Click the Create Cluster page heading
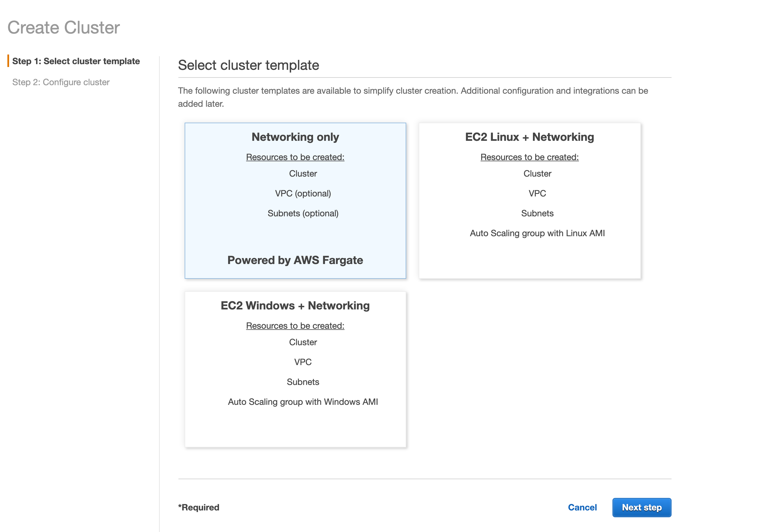767x532 pixels. pyautogui.click(x=63, y=28)
